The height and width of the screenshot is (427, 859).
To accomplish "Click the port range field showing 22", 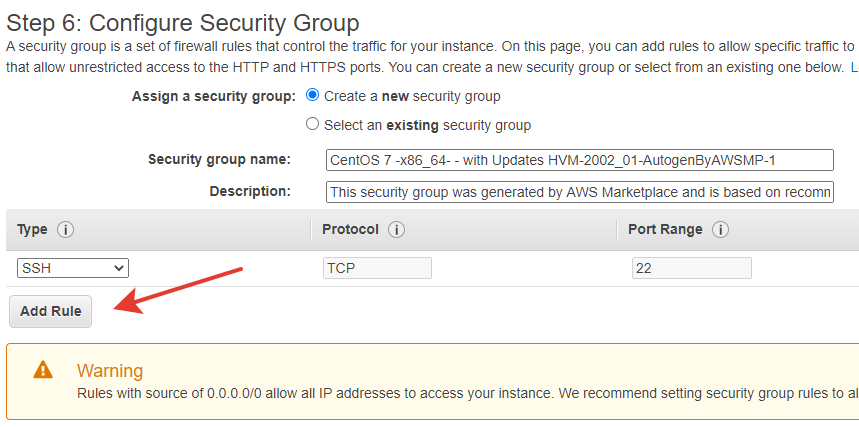I will pyautogui.click(x=691, y=268).
